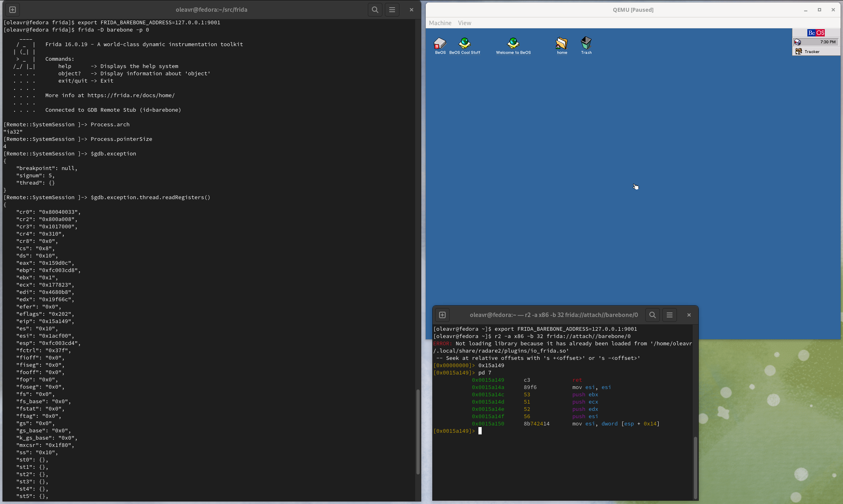The width and height of the screenshot is (843, 504).
Task: Toggle QEMU paused state via Machine menu
Action: [440, 23]
